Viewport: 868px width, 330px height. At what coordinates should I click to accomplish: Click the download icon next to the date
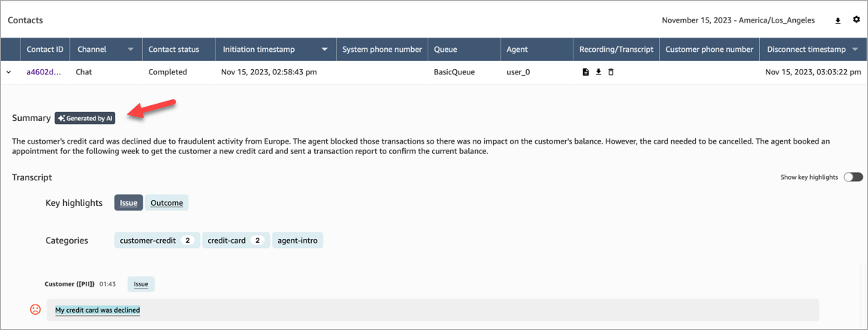838,21
